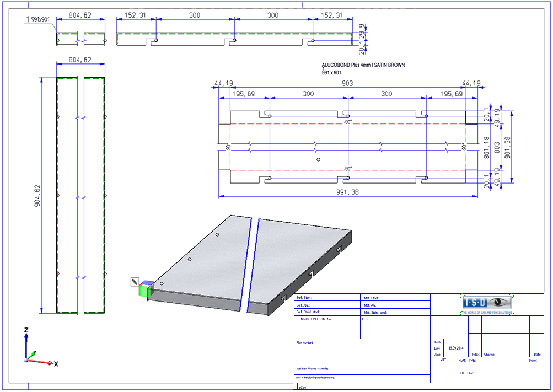Select the Check row label
553x392 pixels.
tap(437, 342)
